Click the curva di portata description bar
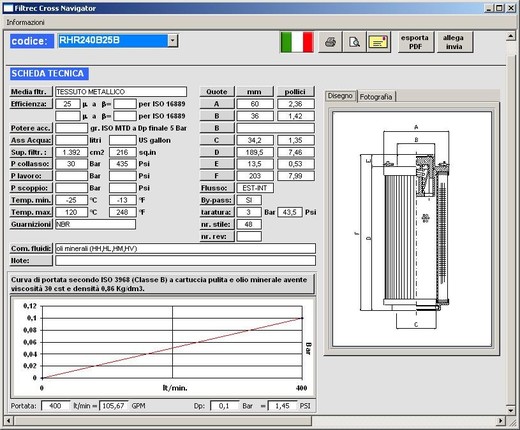Image resolution: width=520 pixels, height=430 pixels. coord(161,284)
